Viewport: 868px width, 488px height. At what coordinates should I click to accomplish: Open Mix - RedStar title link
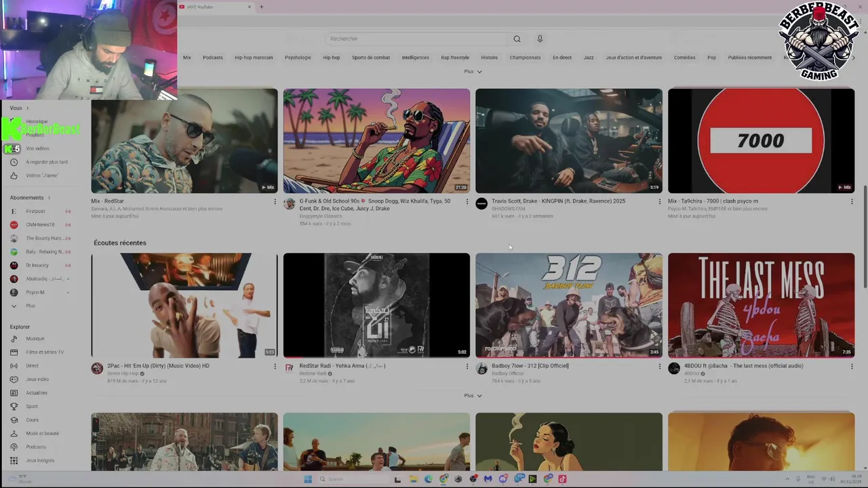(x=107, y=201)
